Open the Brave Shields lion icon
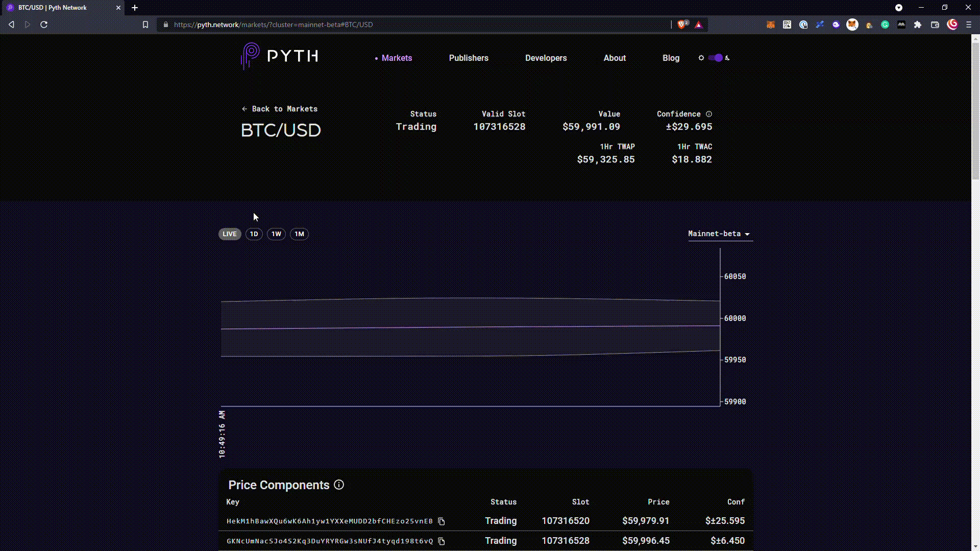The height and width of the screenshot is (551, 980). click(682, 24)
